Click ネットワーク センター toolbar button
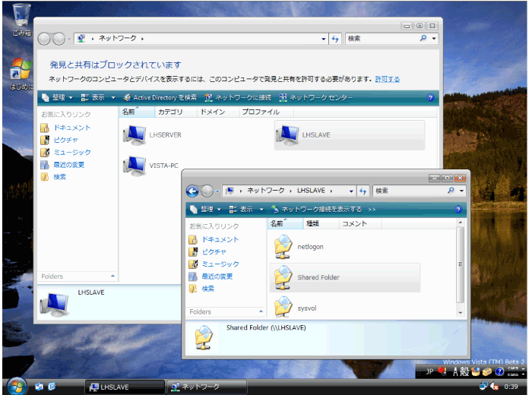This screenshot has width=532, height=395. (x=316, y=98)
